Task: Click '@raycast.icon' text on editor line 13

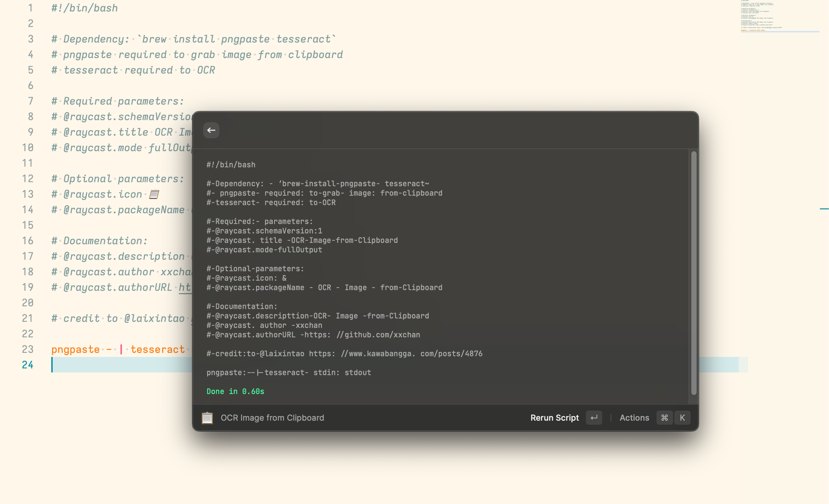Action: 103,194
